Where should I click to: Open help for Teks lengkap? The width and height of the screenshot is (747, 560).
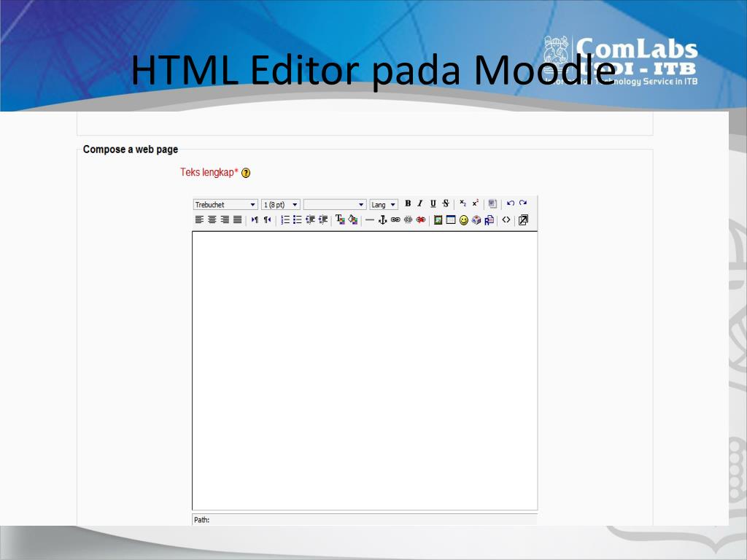(246, 173)
